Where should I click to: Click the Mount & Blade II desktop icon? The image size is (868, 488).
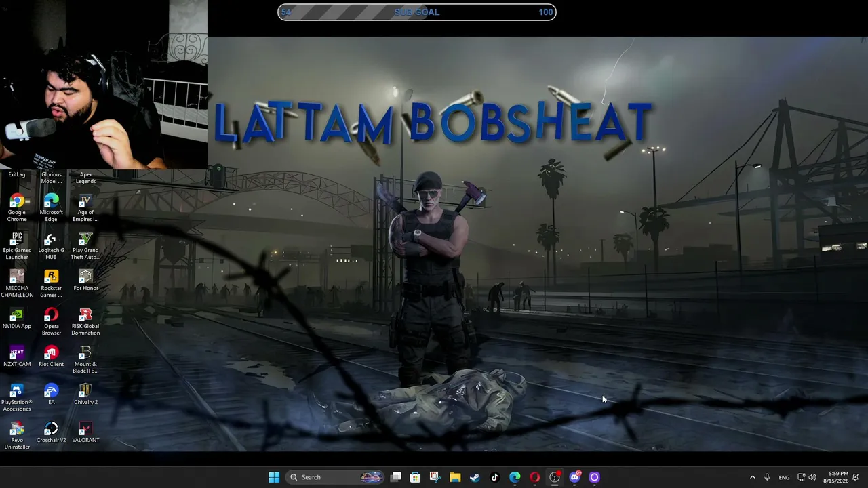coord(85,359)
